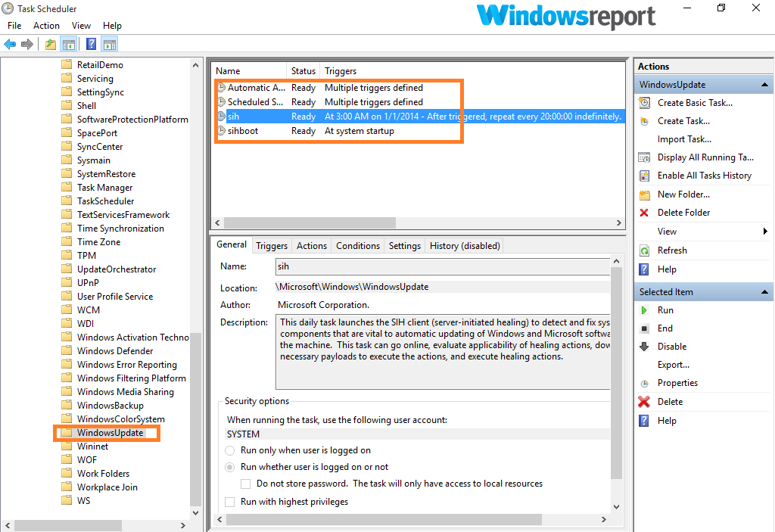Click the task Name input field
Image resolution: width=775 pixels, height=532 pixels.
(x=442, y=266)
